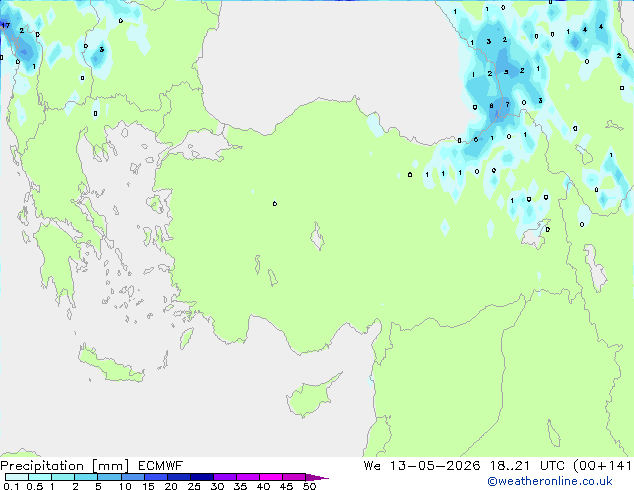Click the legend arrow tip above 50 mm
This screenshot has height=490, width=634.
click(317, 477)
